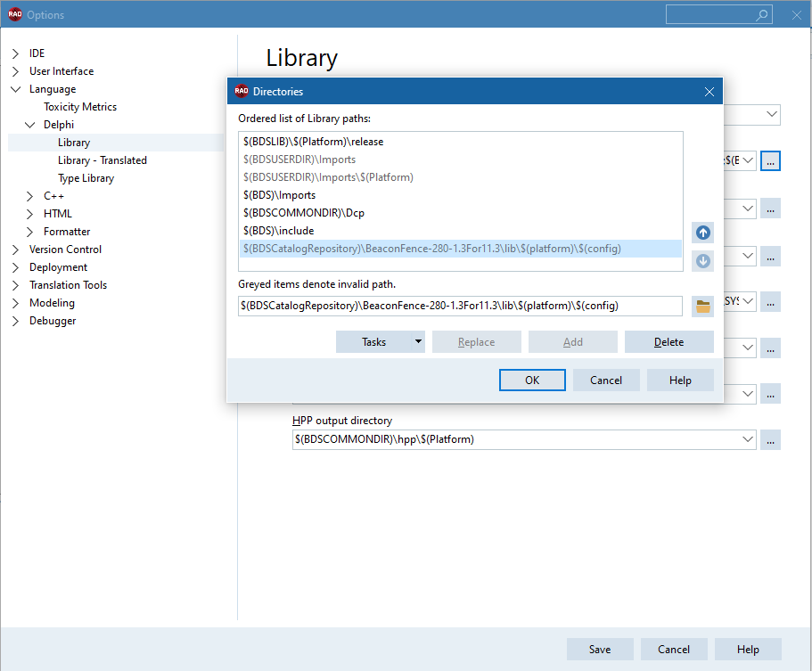Viewport: 812px width, 671px height.
Task: Select $(BDSLIB)\$(Platform)\release path
Action: pos(461,142)
